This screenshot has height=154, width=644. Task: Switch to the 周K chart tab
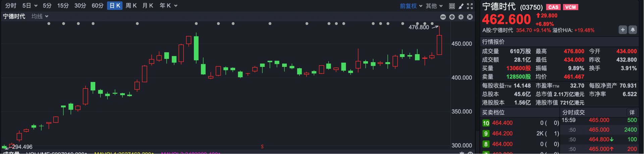[131, 6]
